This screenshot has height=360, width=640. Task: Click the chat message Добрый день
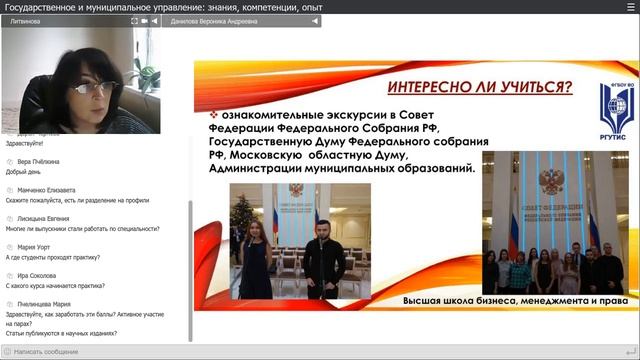click(23, 172)
